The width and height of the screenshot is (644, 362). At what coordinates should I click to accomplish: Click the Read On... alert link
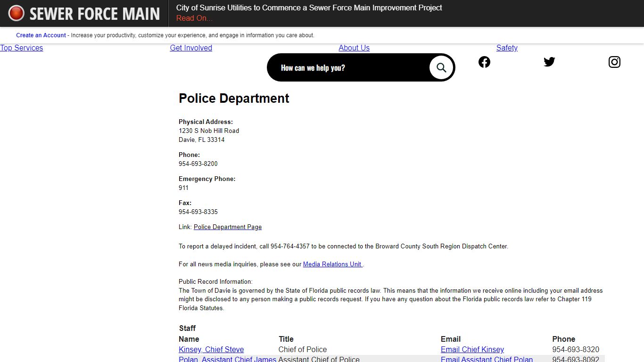coord(194,18)
